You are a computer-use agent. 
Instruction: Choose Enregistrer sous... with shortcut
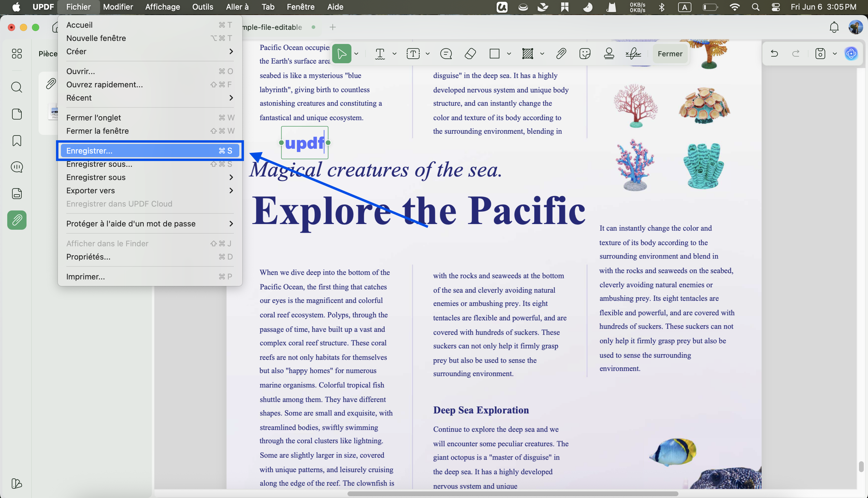pyautogui.click(x=150, y=164)
